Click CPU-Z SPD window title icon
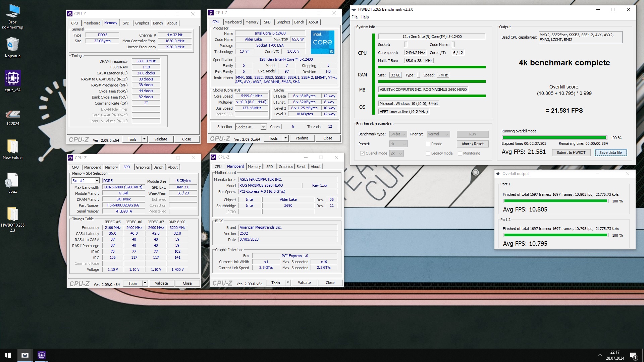The image size is (644, 362). pyautogui.click(x=70, y=158)
